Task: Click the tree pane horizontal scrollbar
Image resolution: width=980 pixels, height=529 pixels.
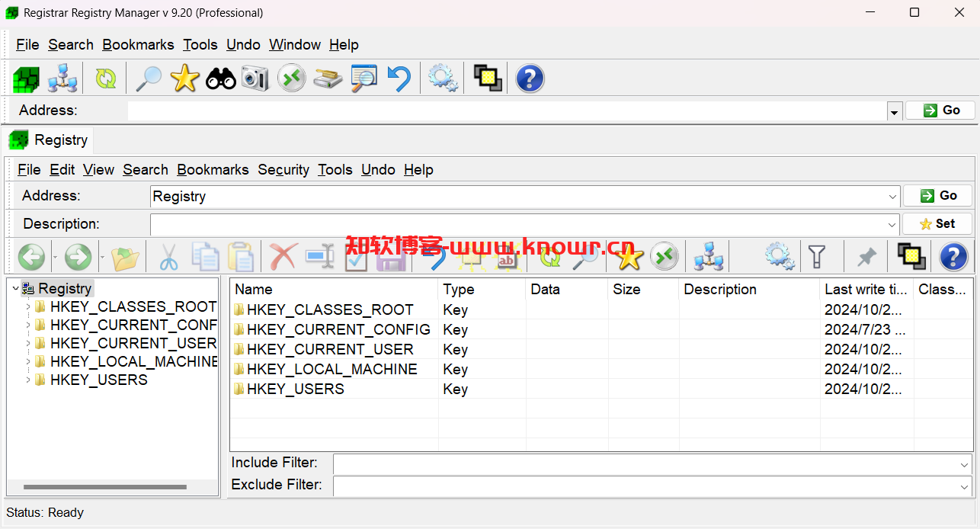Action: pos(105,487)
